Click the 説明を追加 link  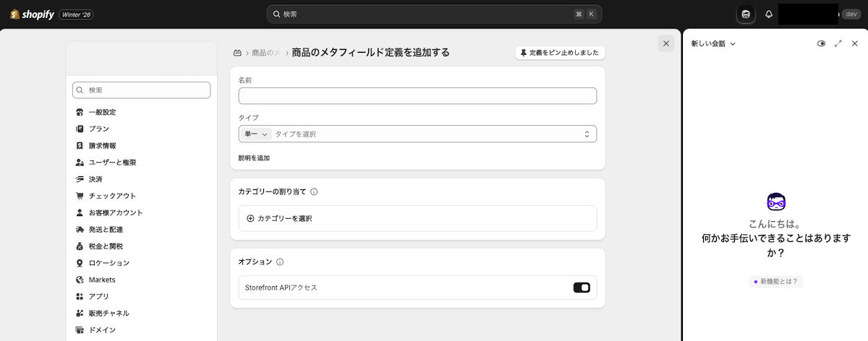tap(254, 157)
